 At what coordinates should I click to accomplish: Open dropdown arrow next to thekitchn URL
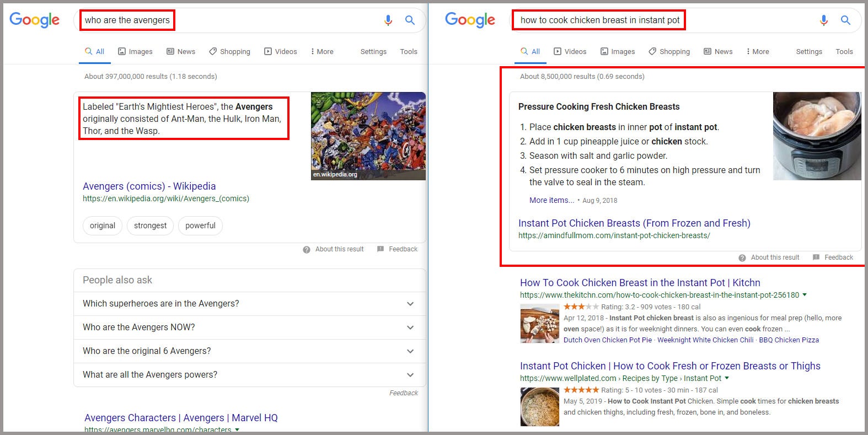coord(805,295)
